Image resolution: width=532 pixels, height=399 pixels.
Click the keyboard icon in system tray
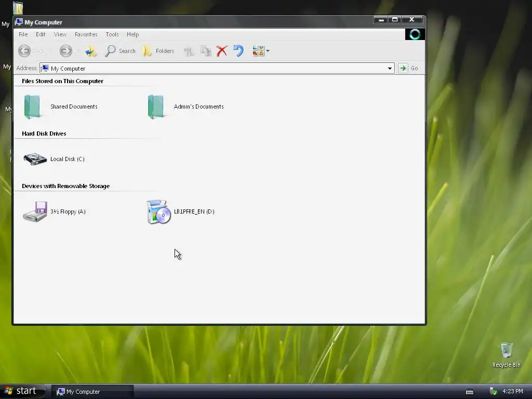470,392
